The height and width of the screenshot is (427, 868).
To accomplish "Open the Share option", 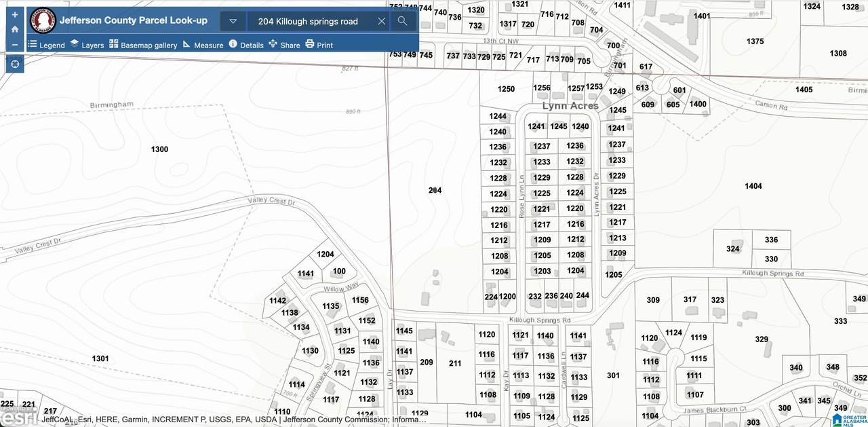I will coord(284,45).
